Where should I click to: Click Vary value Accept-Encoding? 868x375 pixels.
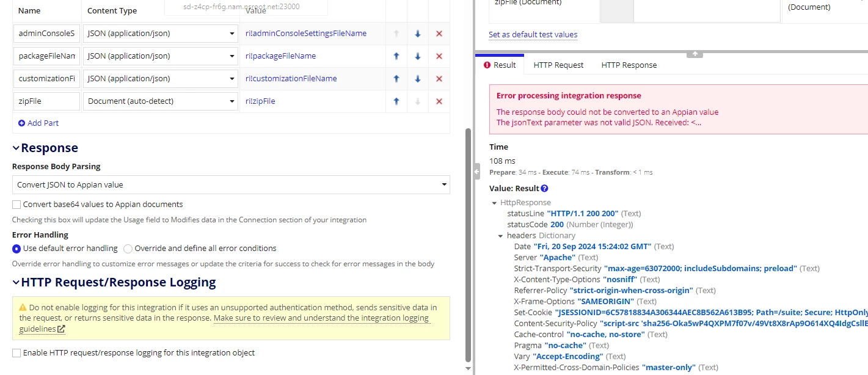pyautogui.click(x=567, y=357)
